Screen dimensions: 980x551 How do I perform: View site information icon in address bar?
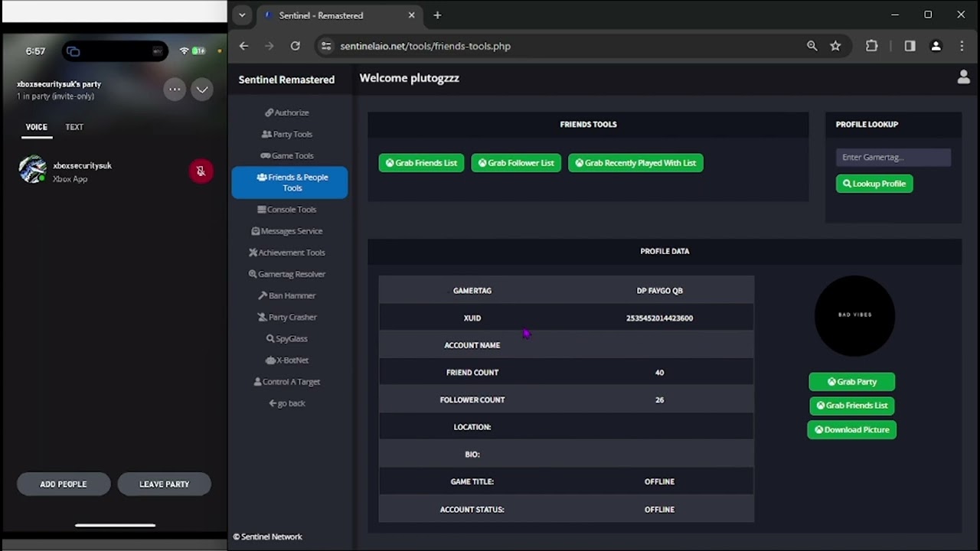coord(326,46)
